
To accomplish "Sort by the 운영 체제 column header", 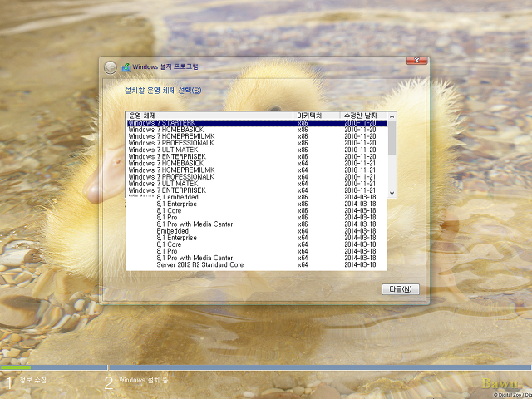I will point(209,116).
